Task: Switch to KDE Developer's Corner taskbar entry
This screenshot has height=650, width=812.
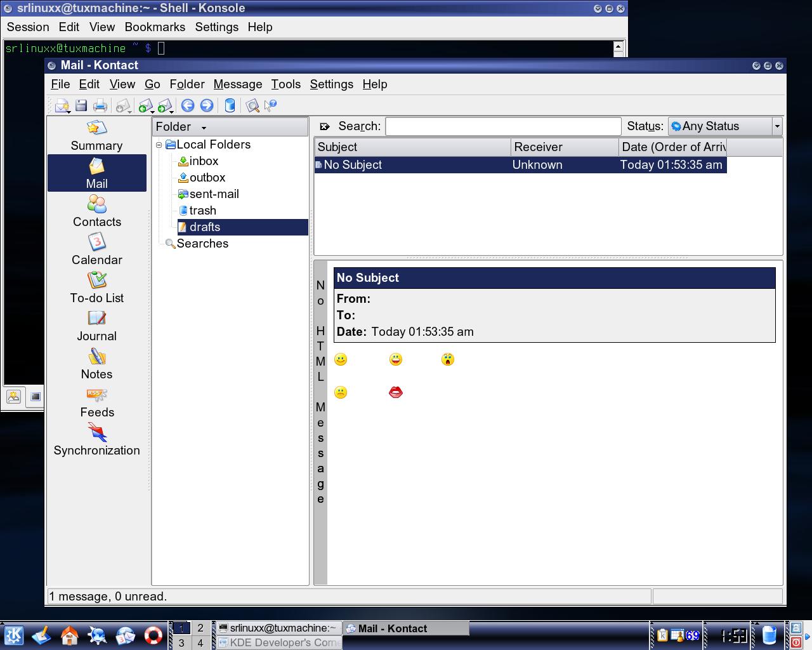Action: pos(278,642)
